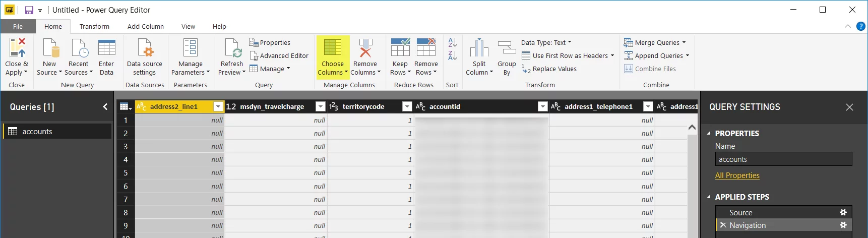The image size is (868, 238).
Task: Open Data Type: Text dropdown
Action: pos(546,42)
